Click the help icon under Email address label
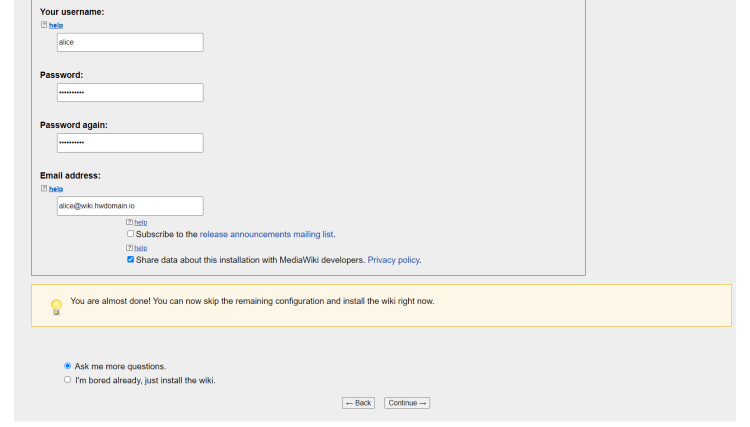Screen dimensions: 750x427 tap(44, 188)
